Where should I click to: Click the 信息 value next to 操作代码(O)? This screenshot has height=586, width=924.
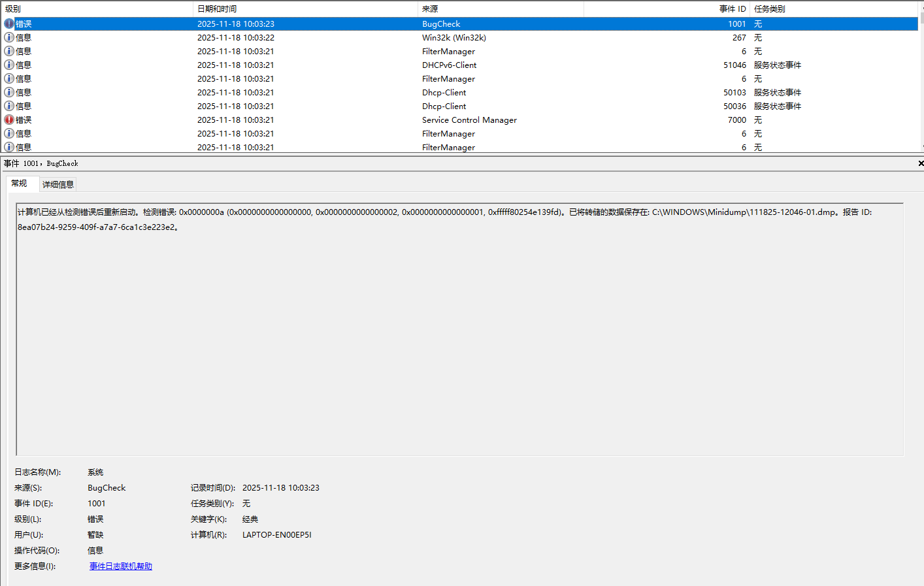(95, 550)
